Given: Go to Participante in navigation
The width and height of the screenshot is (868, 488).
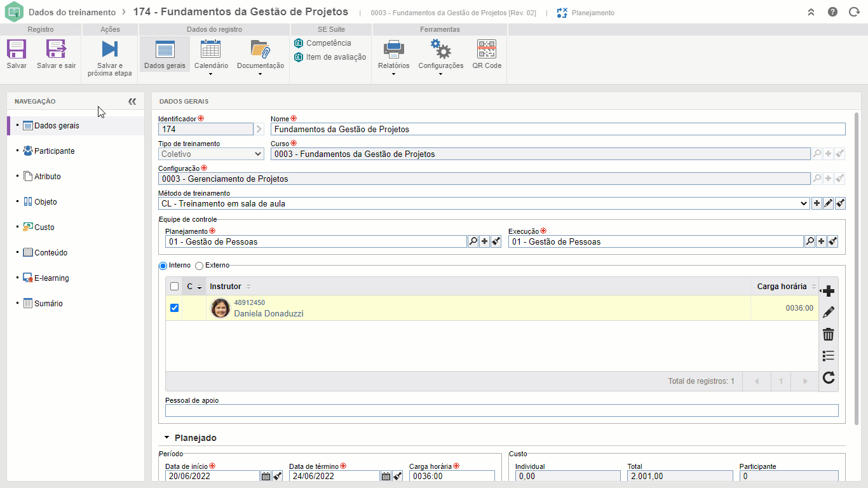Looking at the screenshot, I should [54, 151].
